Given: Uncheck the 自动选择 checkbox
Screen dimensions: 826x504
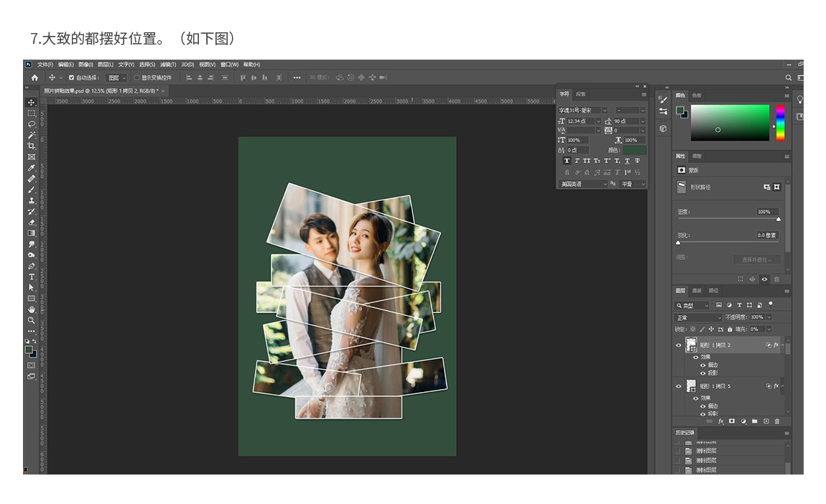Looking at the screenshot, I should tap(71, 78).
